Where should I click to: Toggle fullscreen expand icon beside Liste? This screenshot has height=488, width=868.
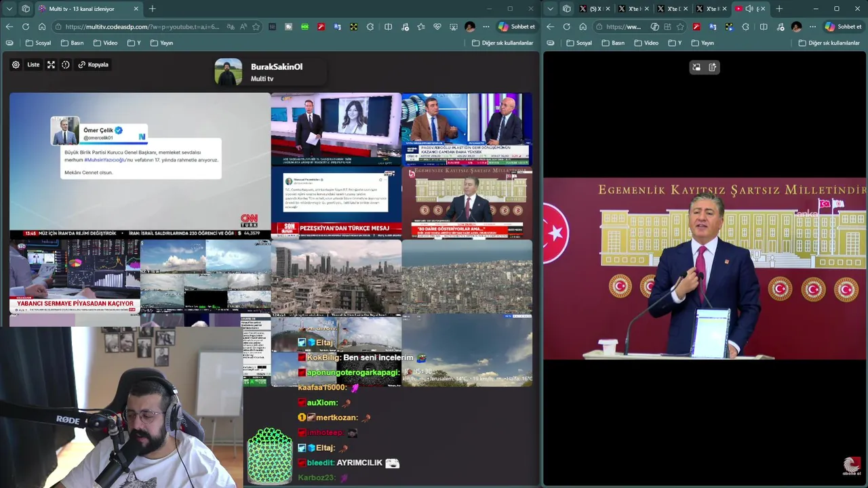[51, 64]
